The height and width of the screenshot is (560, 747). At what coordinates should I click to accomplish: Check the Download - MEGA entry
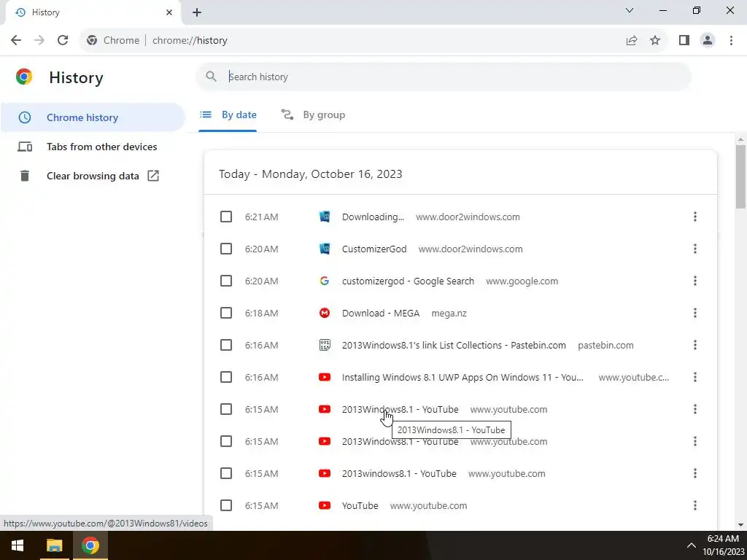[226, 314]
